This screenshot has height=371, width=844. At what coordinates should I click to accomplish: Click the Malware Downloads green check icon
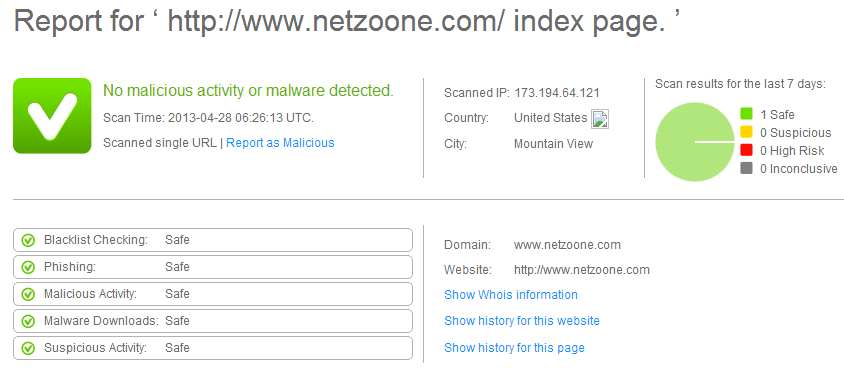[28, 321]
